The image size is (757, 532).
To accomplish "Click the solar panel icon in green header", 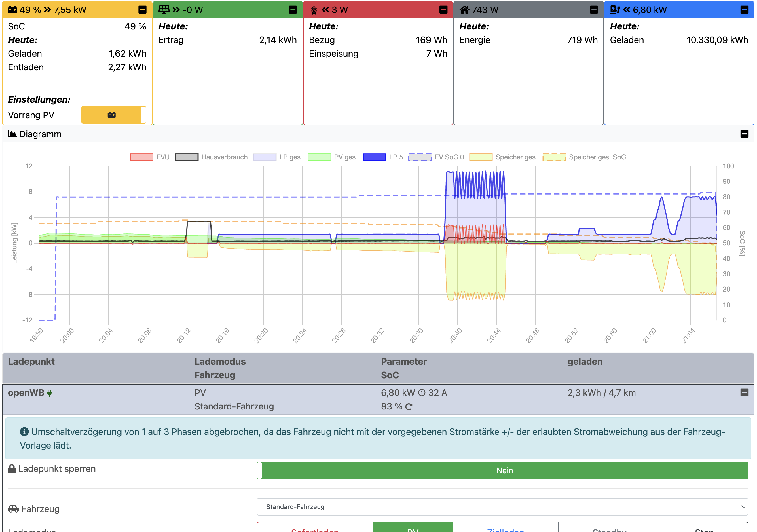I will pyautogui.click(x=164, y=10).
